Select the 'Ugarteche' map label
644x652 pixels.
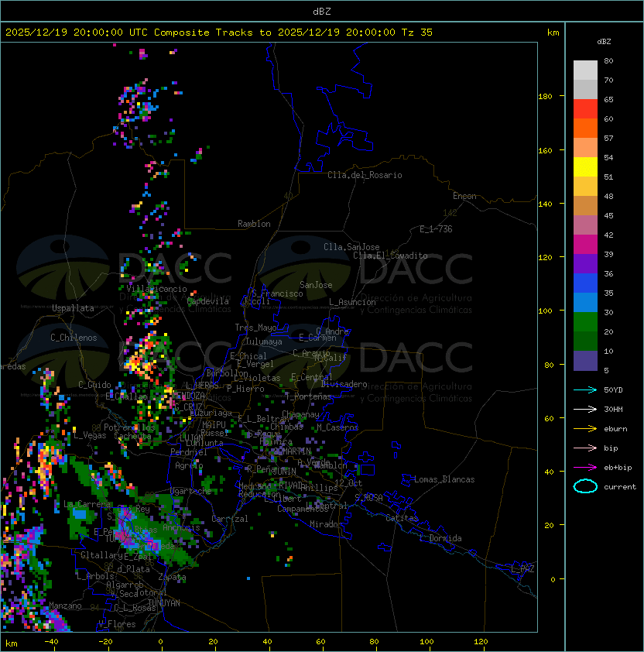(x=190, y=491)
